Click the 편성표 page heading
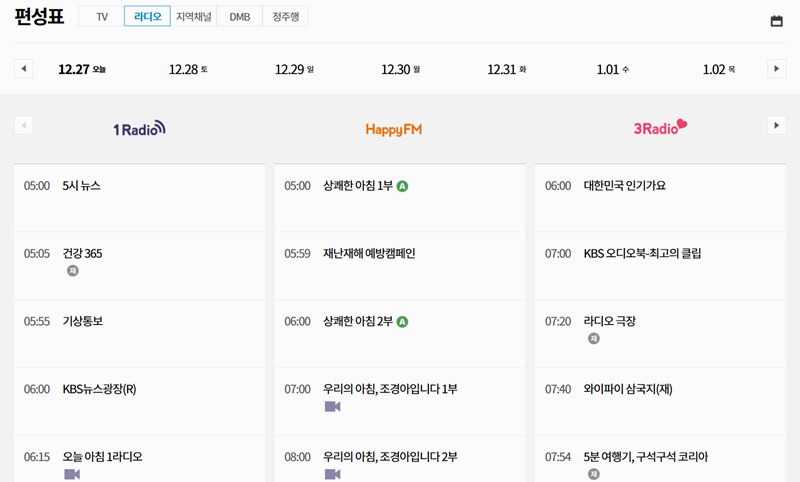 click(39, 16)
